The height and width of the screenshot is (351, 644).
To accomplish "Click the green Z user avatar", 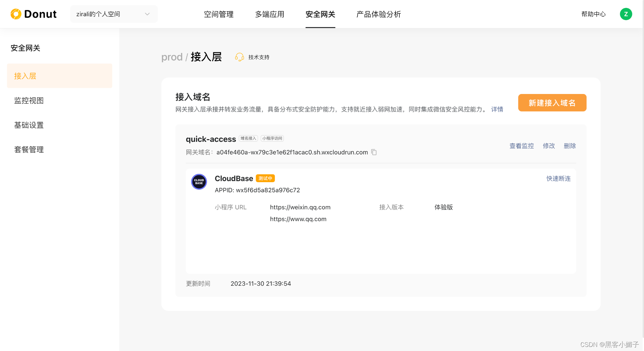I will tap(626, 14).
